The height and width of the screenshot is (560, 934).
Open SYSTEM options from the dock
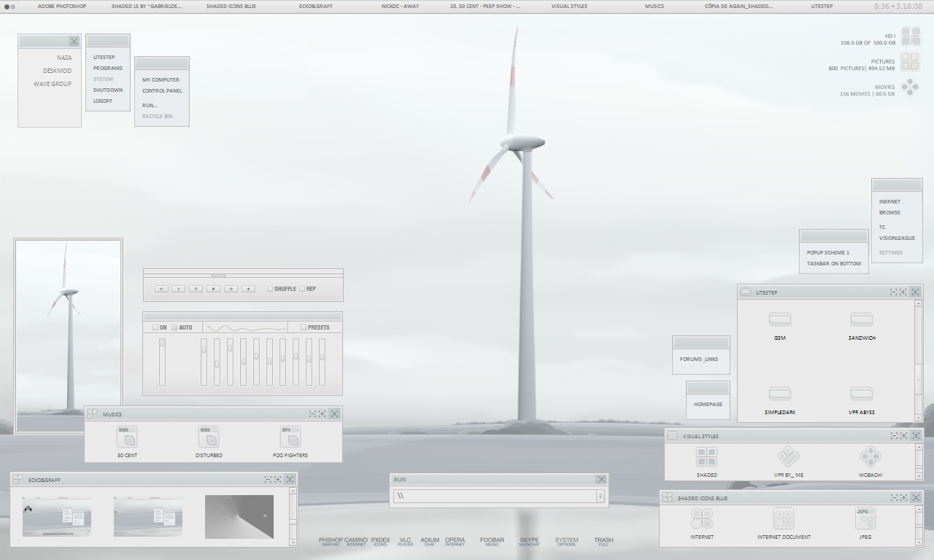(x=566, y=542)
